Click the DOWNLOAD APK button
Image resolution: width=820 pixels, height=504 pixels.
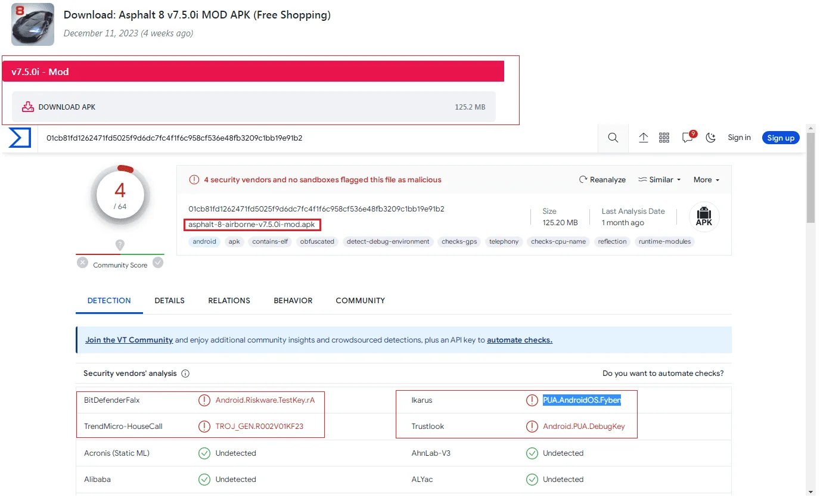(x=254, y=107)
